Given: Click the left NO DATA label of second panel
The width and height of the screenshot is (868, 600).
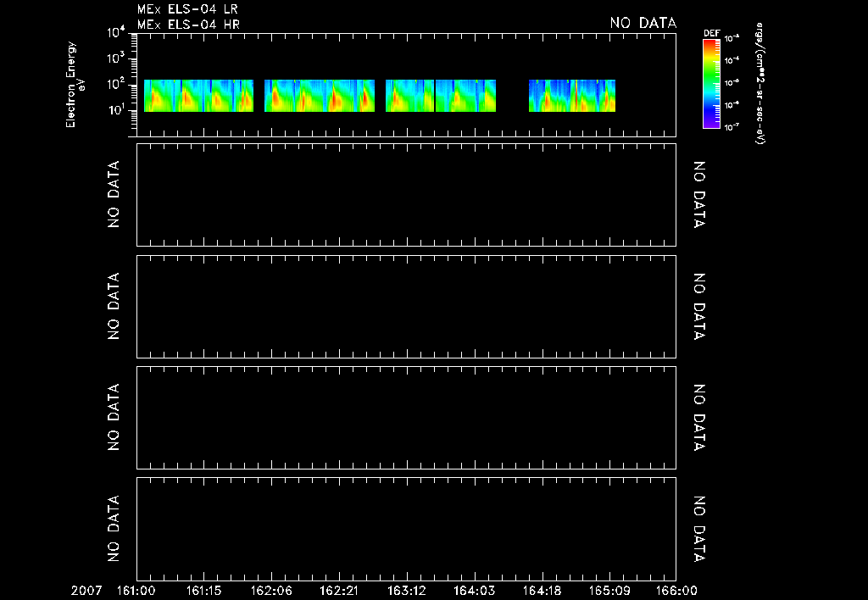Looking at the screenshot, I should 114,194.
